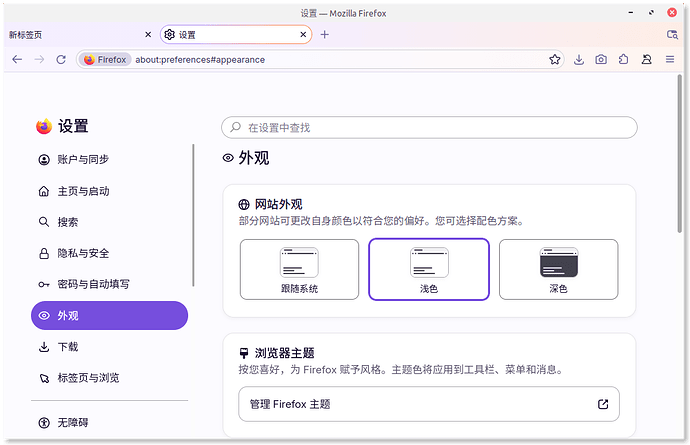The width and height of the screenshot is (690, 445).
Task: Close the 新标签页 tab
Action: coord(148,34)
